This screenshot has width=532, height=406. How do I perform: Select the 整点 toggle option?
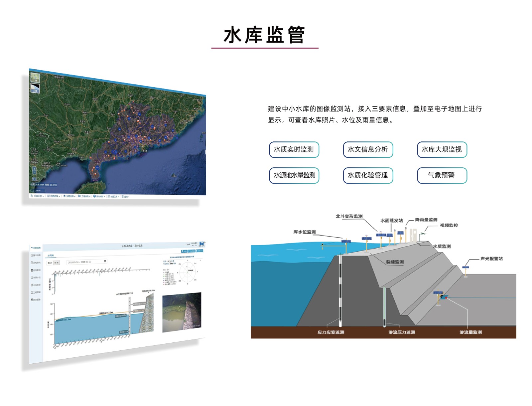(x=50, y=263)
